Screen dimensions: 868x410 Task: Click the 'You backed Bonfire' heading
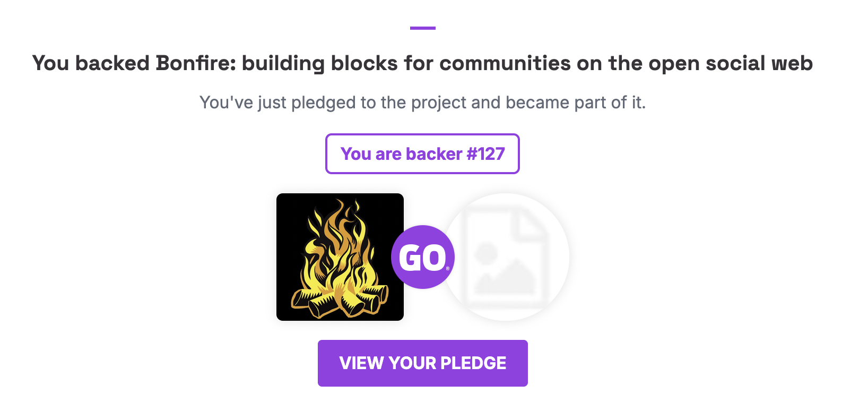click(422, 63)
